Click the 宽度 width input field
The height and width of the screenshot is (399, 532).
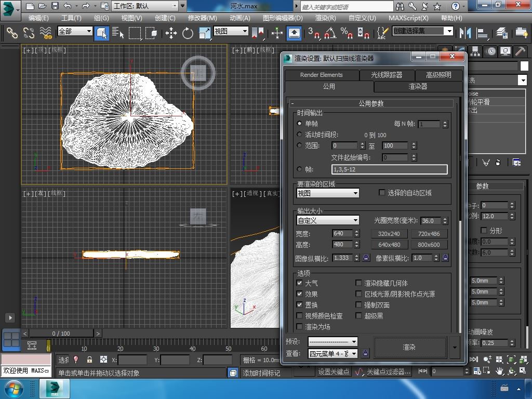coord(342,233)
